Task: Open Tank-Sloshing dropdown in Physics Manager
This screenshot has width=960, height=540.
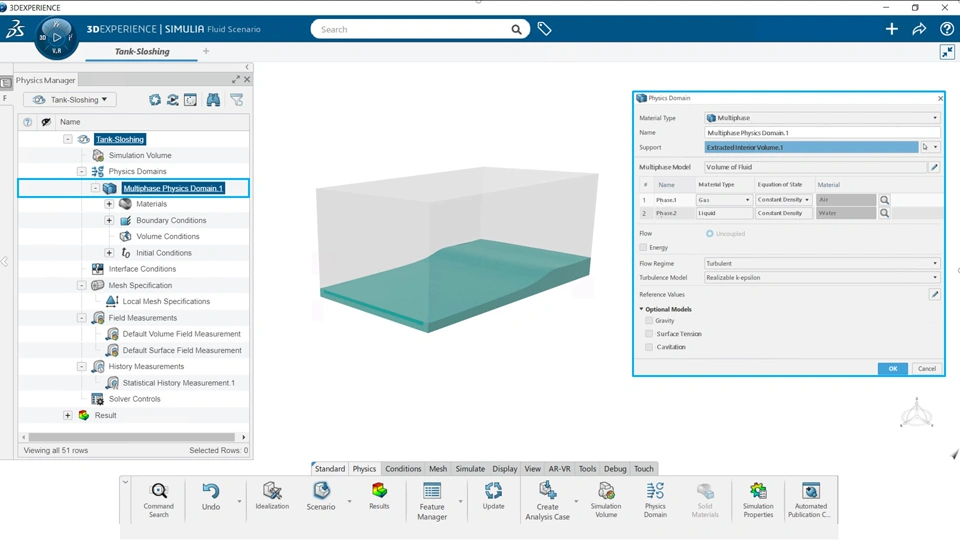Action: tap(70, 100)
